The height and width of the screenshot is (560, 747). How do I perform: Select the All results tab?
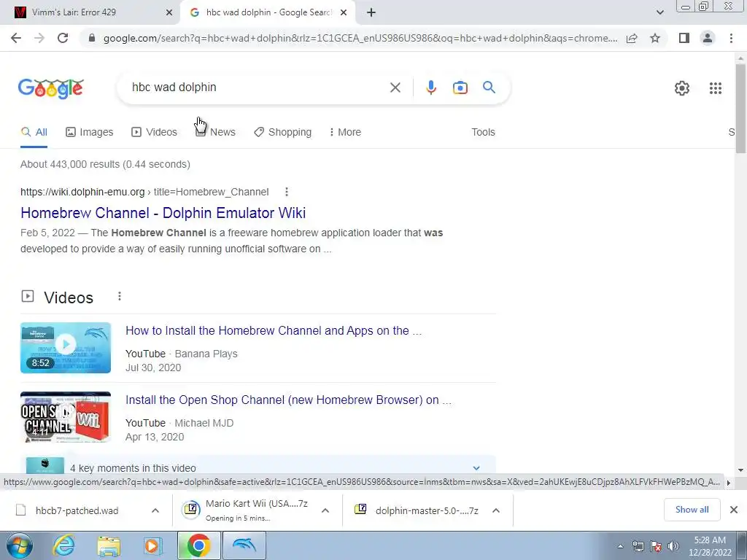(34, 133)
